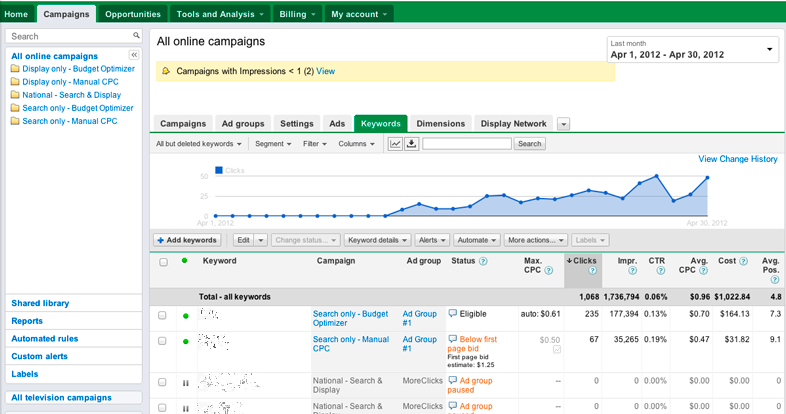Open the My account menu
786x414 pixels.
tap(359, 14)
